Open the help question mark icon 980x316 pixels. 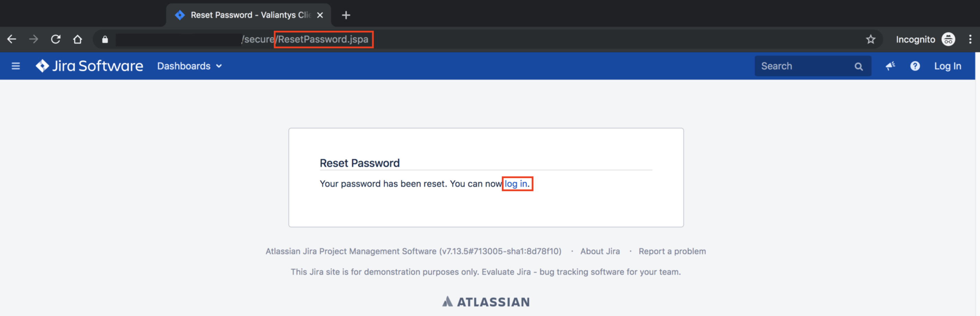point(915,66)
